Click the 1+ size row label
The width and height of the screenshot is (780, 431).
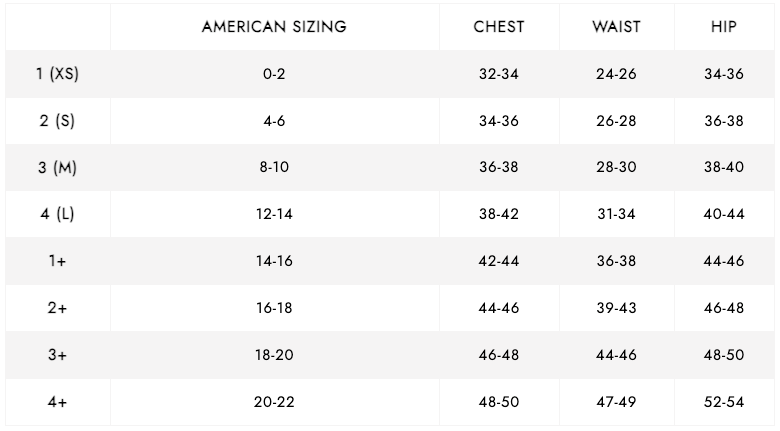(x=57, y=261)
